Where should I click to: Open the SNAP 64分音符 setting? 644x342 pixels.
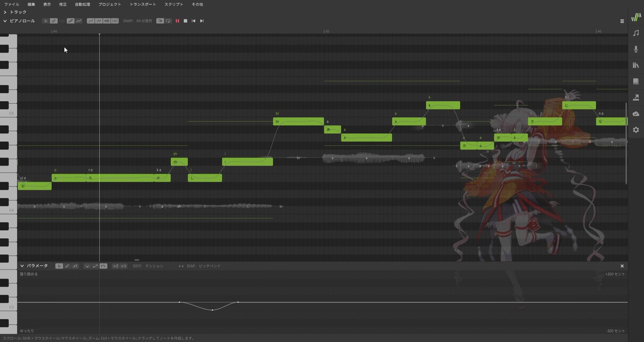click(x=137, y=21)
